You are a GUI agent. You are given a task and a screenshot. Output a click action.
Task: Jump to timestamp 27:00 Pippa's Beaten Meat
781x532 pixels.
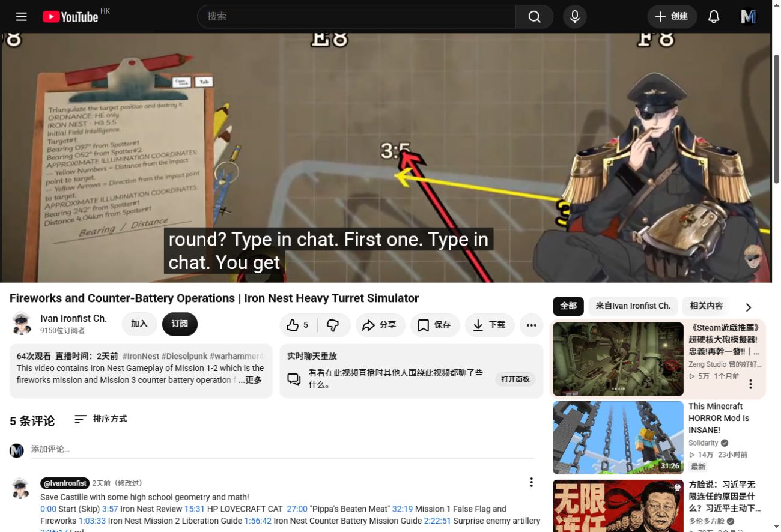click(x=297, y=509)
